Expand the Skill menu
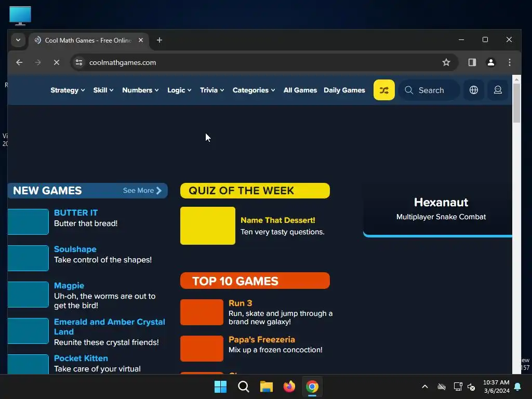This screenshot has height=399, width=532. click(x=103, y=90)
